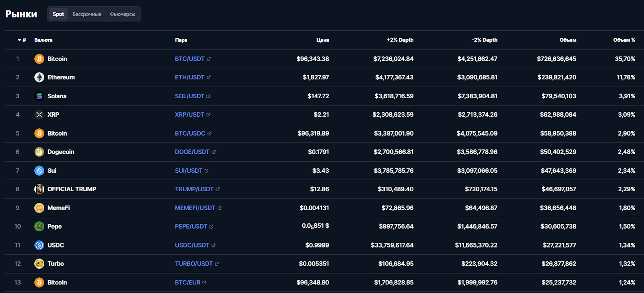Image resolution: width=644 pixels, height=293 pixels.
Task: Open the DOGE/USDT pair link
Action: (x=192, y=152)
